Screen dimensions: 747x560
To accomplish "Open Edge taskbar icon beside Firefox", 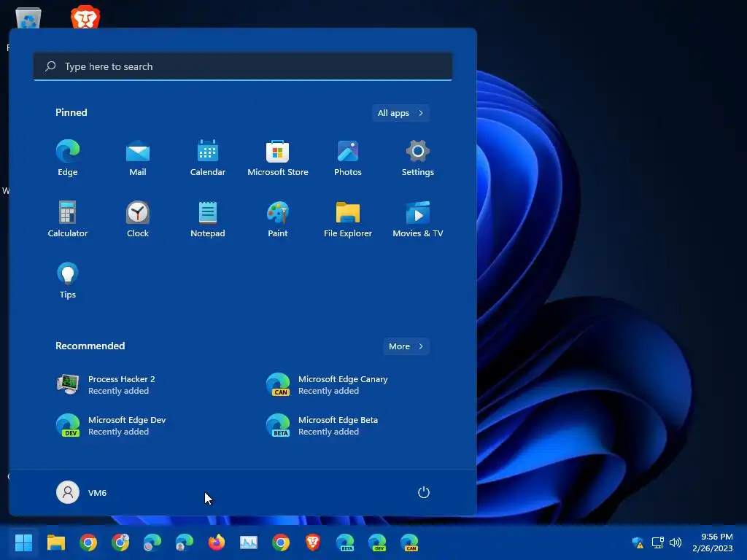I will [185, 542].
